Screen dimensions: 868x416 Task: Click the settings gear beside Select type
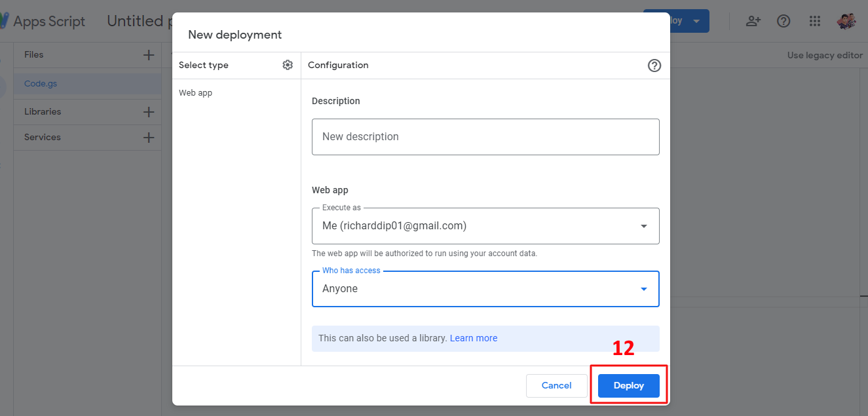point(288,65)
